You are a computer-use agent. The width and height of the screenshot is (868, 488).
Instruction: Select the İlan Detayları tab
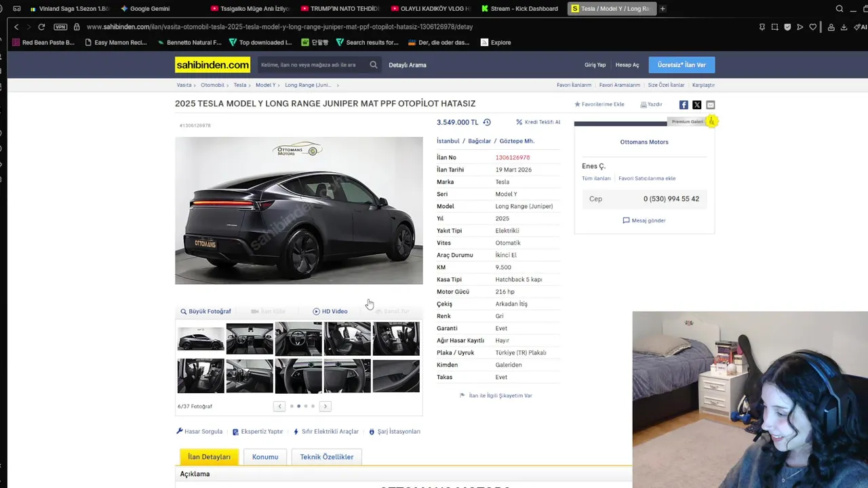pos(209,457)
